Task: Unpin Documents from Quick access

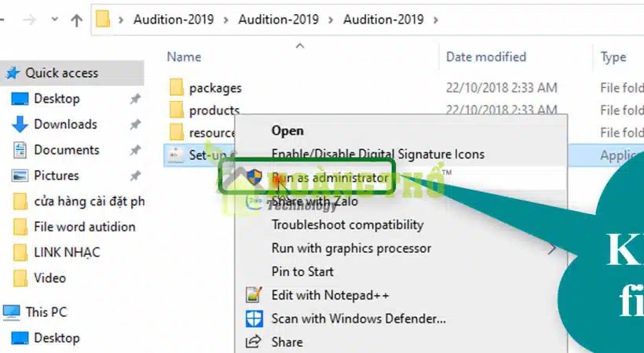Action: 135,150
